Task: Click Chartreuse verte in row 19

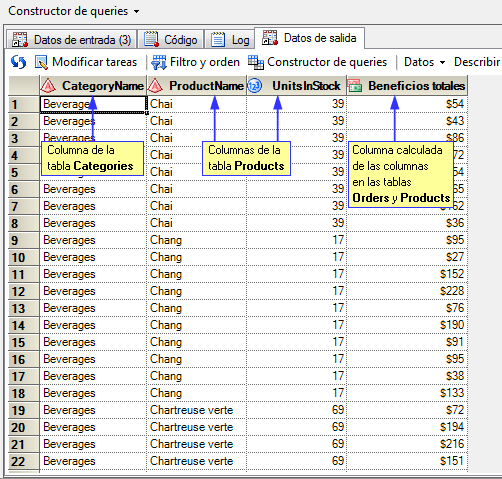Action: (197, 410)
